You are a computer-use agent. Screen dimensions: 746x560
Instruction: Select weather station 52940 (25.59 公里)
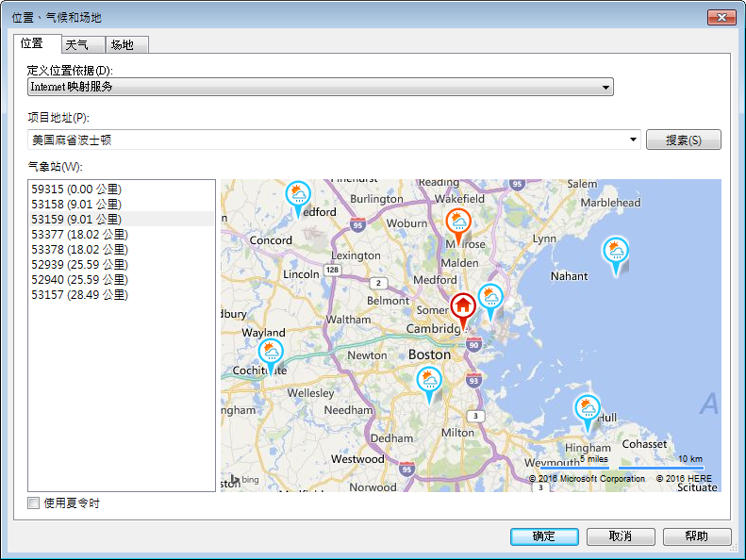point(122,280)
